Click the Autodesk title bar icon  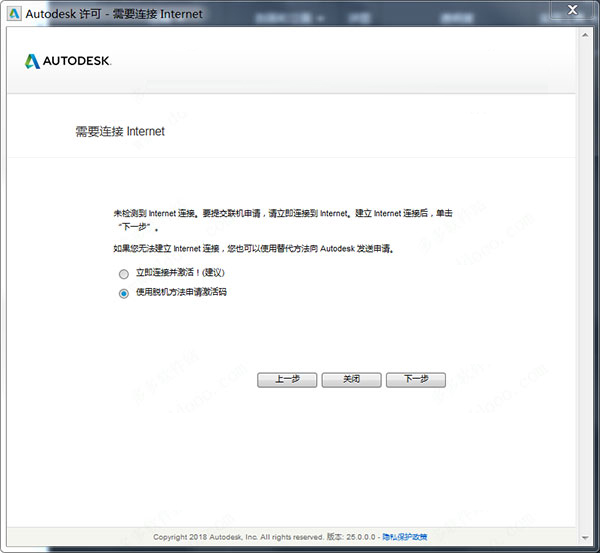14,14
